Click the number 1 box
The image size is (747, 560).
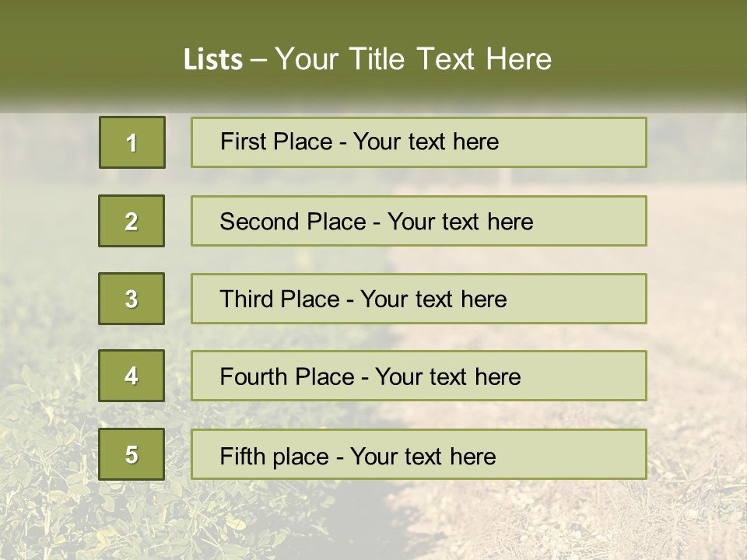click(132, 142)
